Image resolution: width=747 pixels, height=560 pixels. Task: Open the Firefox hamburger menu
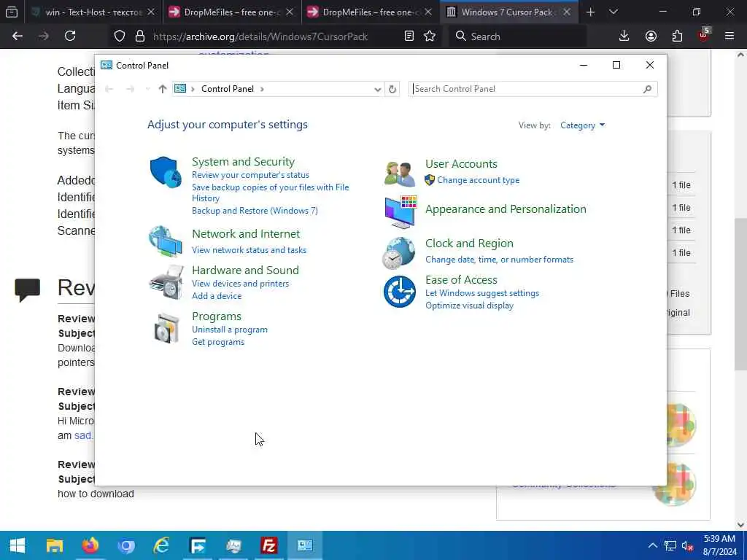[729, 36]
